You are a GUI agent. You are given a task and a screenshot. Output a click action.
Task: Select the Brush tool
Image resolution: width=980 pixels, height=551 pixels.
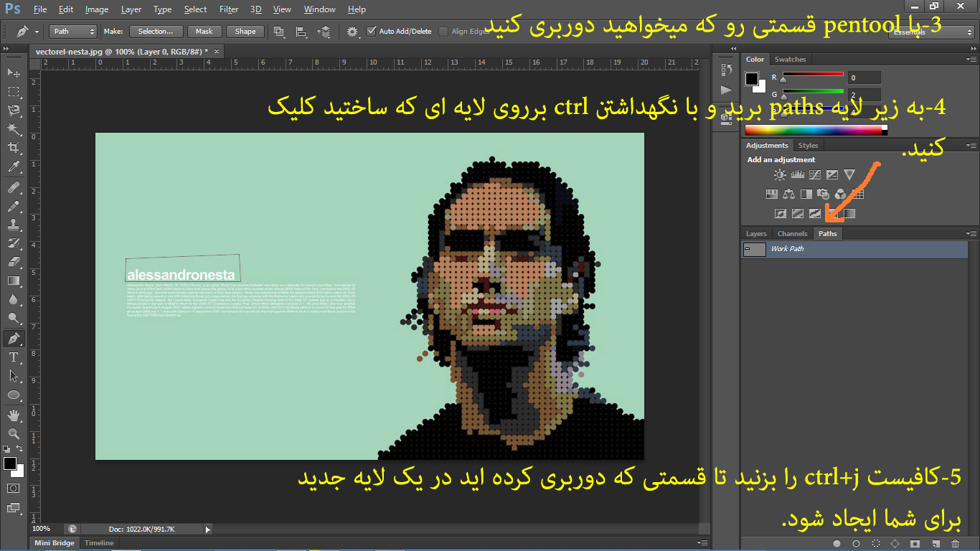pyautogui.click(x=14, y=207)
